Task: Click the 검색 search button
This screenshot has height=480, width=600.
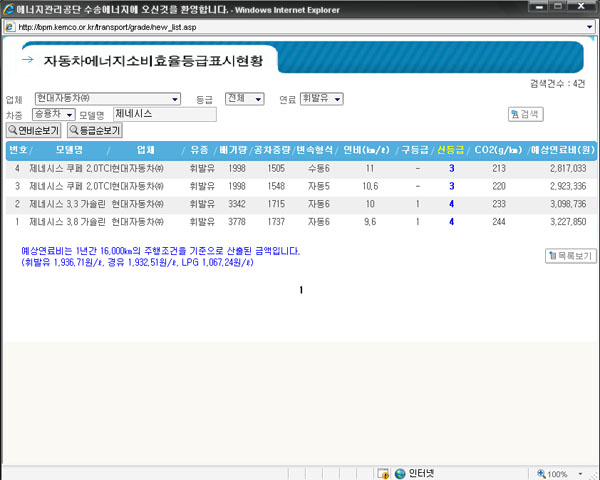Action: 526,114
